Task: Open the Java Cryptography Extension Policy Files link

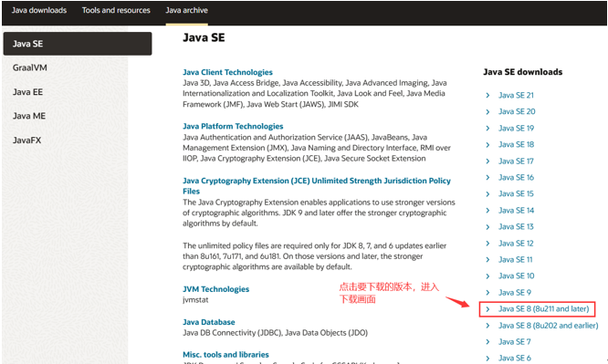Action: (317, 186)
